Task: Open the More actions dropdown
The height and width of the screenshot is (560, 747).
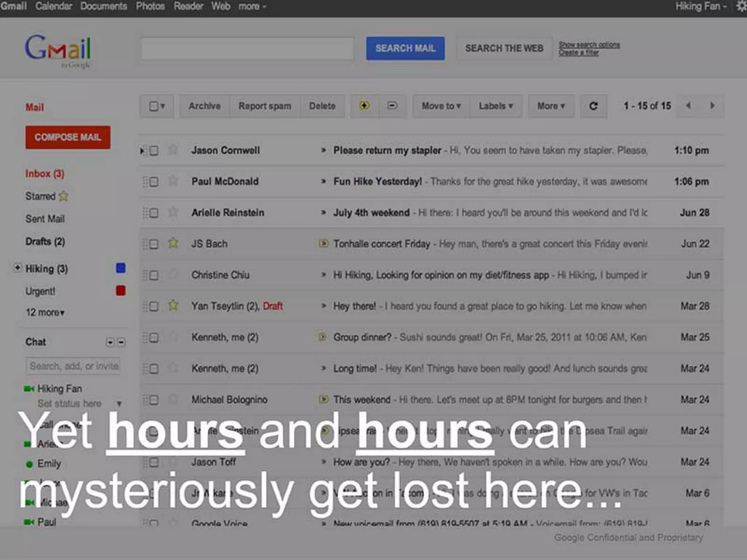Action: [551, 106]
